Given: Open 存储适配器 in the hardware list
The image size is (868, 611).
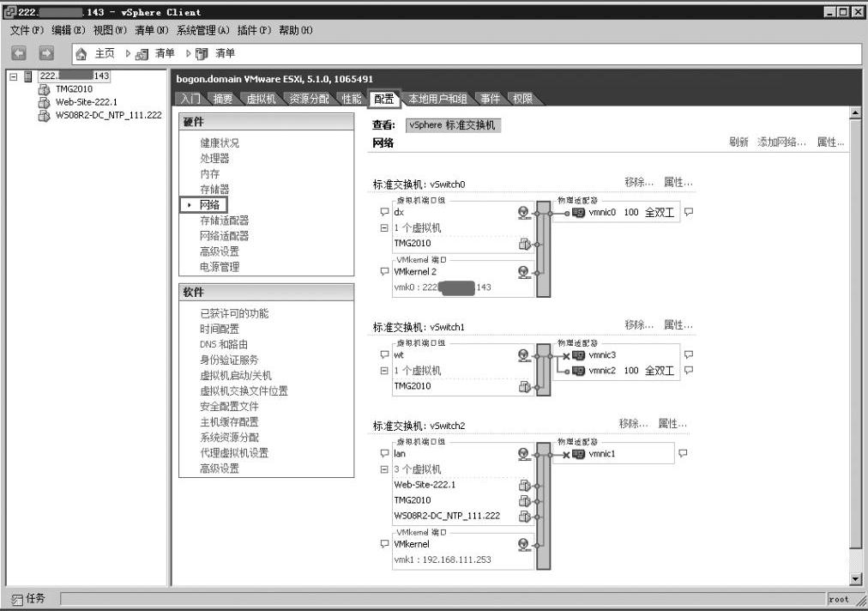Looking at the screenshot, I should pos(224,221).
